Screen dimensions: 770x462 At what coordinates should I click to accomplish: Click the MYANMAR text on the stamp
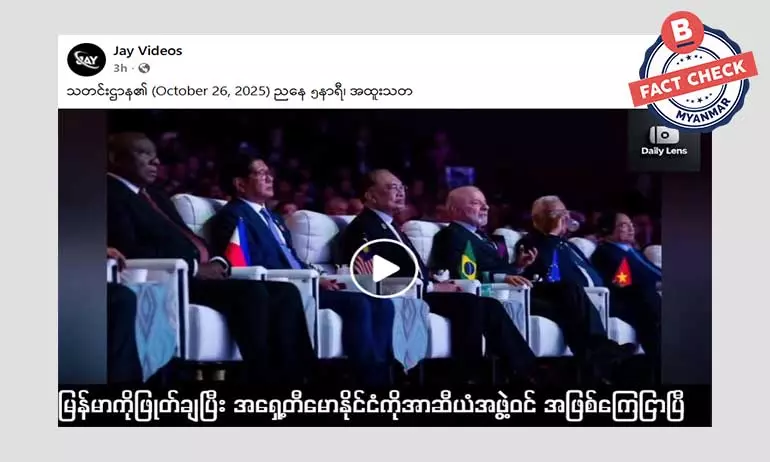coord(704,110)
